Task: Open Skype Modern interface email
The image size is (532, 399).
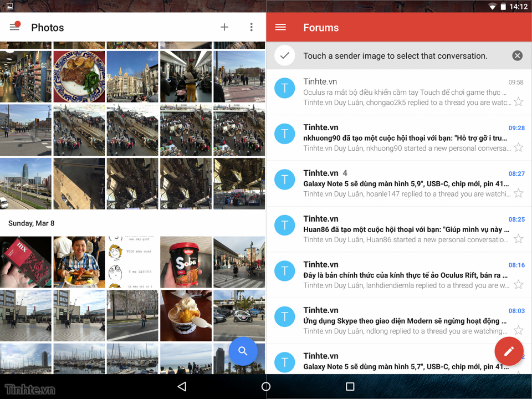Action: [405, 321]
